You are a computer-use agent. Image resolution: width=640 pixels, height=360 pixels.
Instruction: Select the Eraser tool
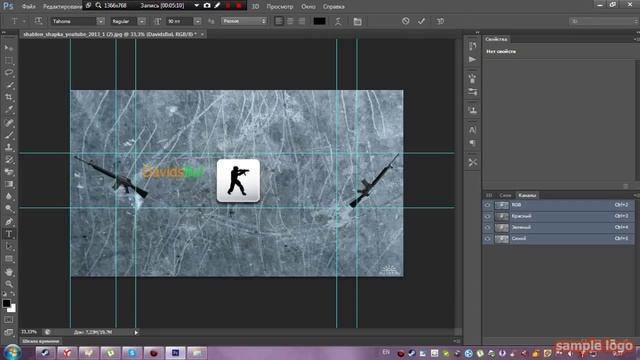pos(9,171)
